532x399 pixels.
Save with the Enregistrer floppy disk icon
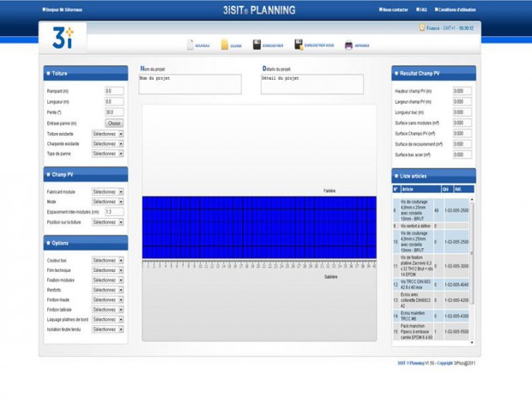click(257, 45)
